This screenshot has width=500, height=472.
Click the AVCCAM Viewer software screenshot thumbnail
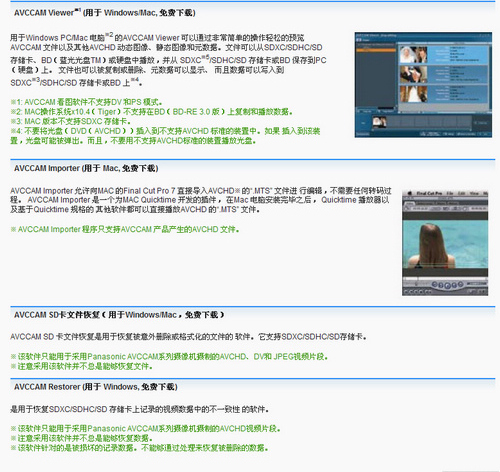[423, 85]
